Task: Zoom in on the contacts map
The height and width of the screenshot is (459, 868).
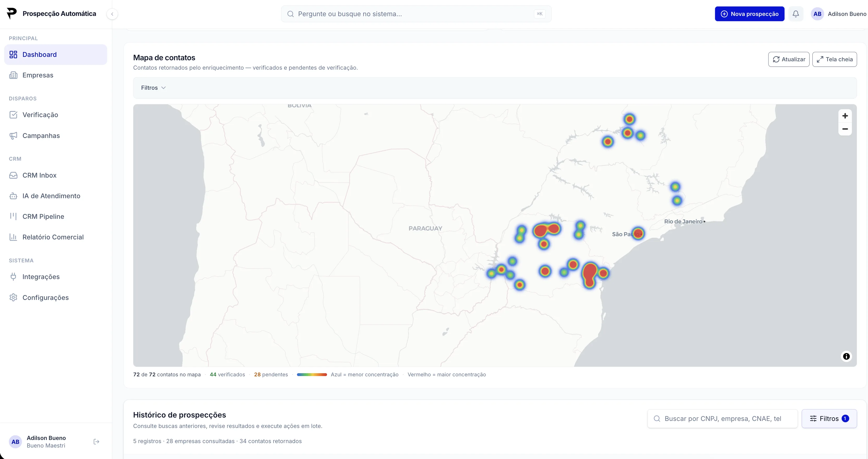Action: tap(845, 116)
